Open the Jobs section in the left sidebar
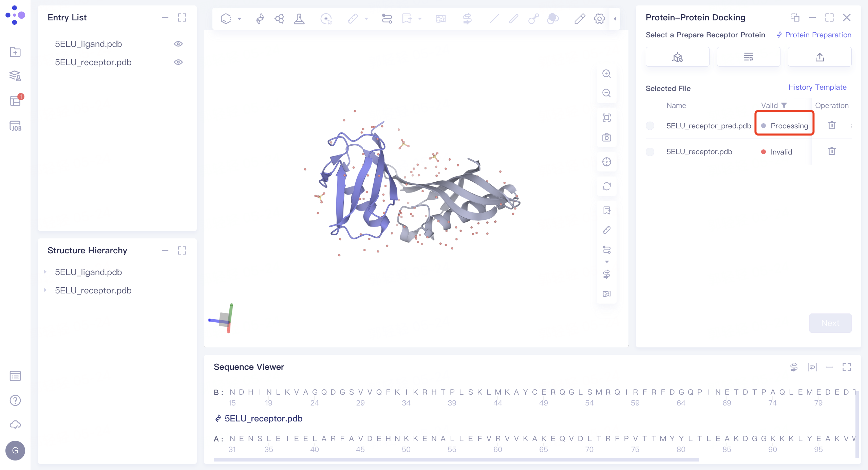Image resolution: width=868 pixels, height=470 pixels. tap(15, 125)
